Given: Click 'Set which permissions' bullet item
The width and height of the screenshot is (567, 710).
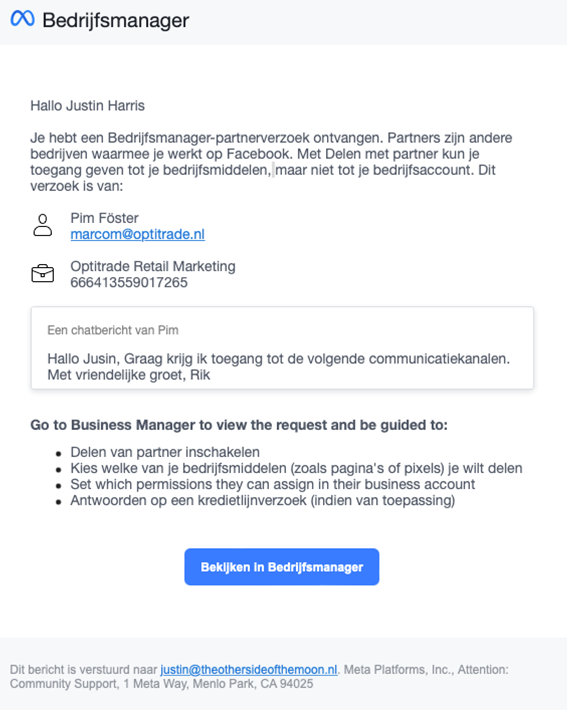Looking at the screenshot, I should coord(273,485).
